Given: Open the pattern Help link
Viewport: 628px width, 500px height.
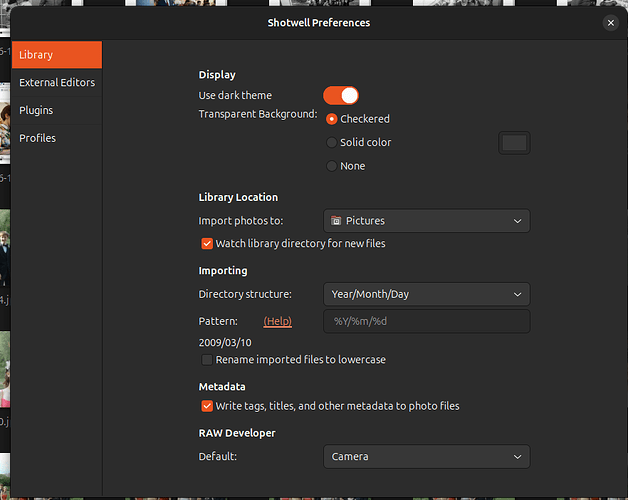Looking at the screenshot, I should (x=277, y=322).
